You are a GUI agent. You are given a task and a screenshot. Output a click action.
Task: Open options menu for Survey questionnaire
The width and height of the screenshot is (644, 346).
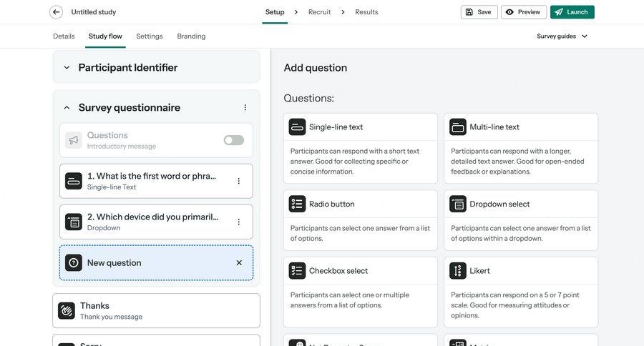click(x=245, y=108)
